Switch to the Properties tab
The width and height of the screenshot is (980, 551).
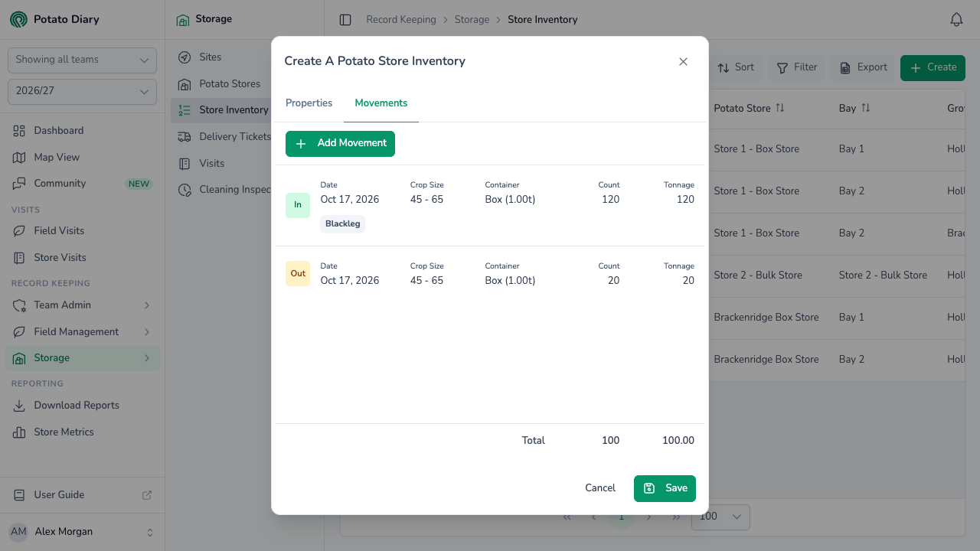pyautogui.click(x=309, y=103)
